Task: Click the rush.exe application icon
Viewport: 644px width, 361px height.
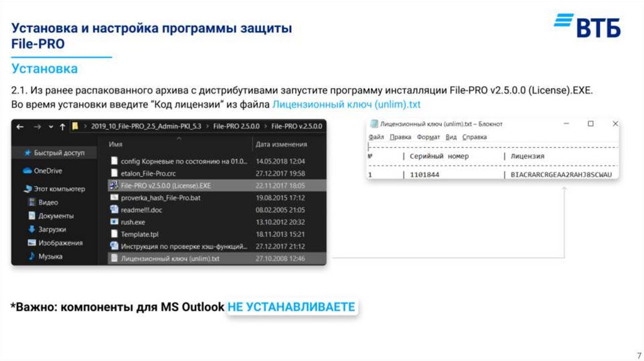Action: click(114, 222)
